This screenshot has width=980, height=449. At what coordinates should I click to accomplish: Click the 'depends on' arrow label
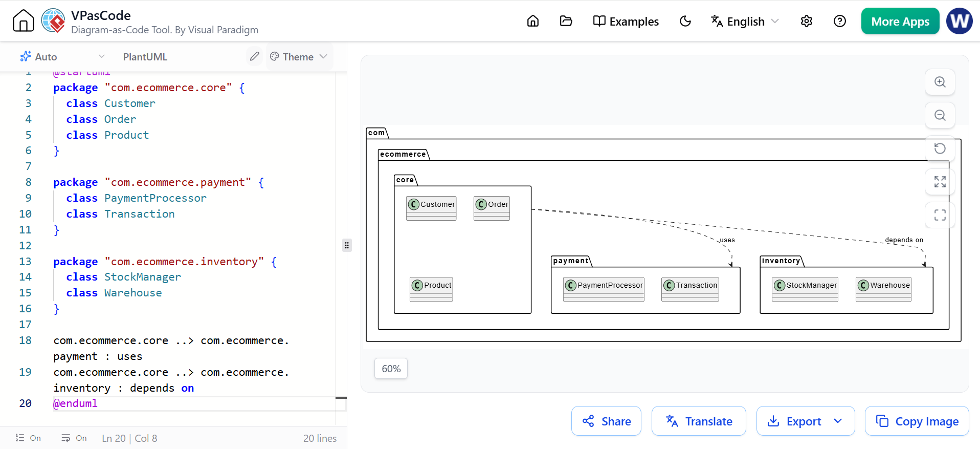(x=904, y=240)
